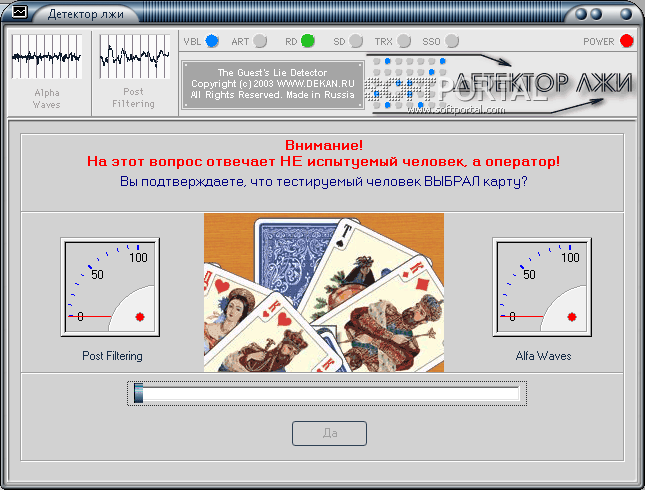The width and height of the screenshot is (645, 490).
Task: Click the copyright info display panel
Action: [273, 85]
